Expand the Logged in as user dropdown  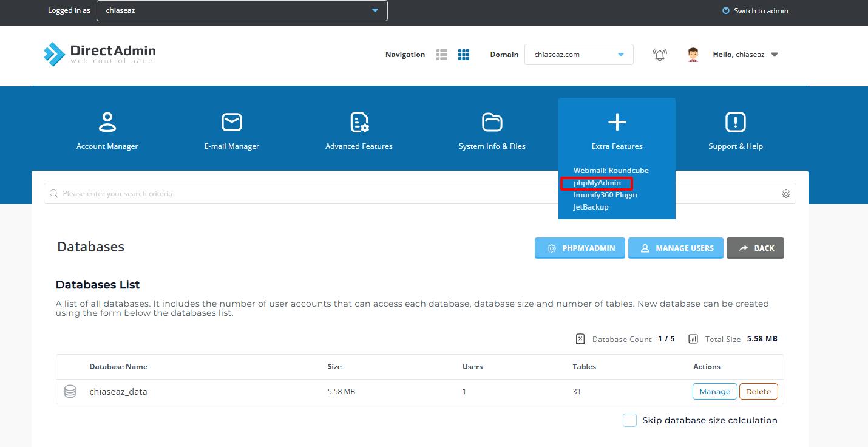242,10
